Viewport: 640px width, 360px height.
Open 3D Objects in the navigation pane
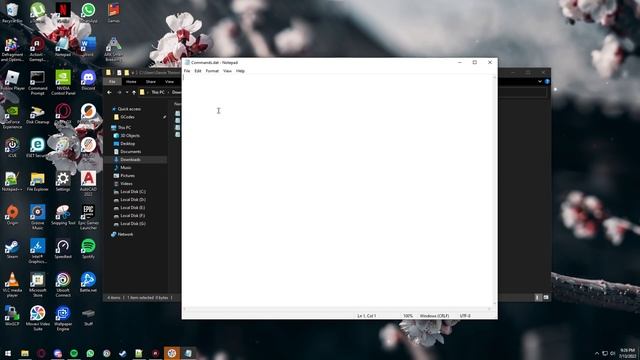(130, 136)
